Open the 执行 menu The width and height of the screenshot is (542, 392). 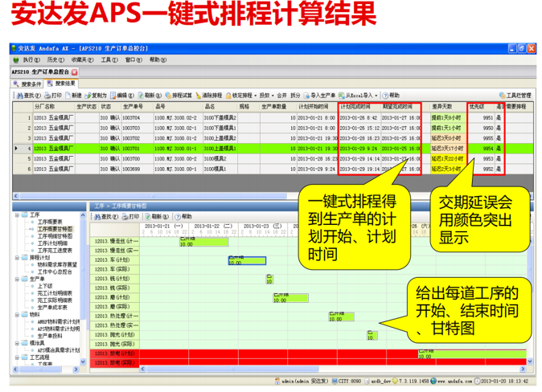(31, 59)
